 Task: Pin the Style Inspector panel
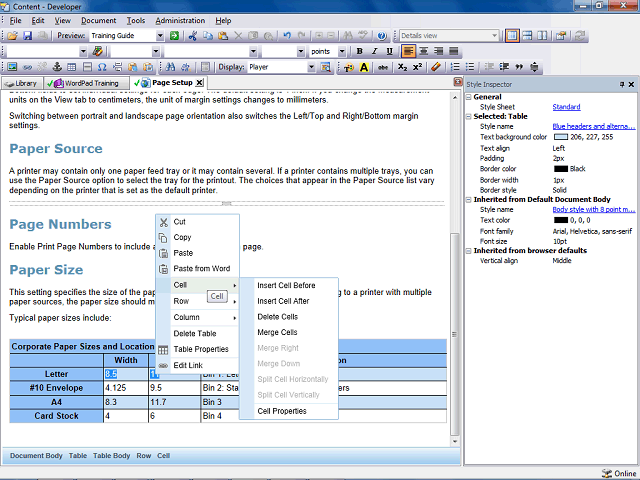pos(622,84)
